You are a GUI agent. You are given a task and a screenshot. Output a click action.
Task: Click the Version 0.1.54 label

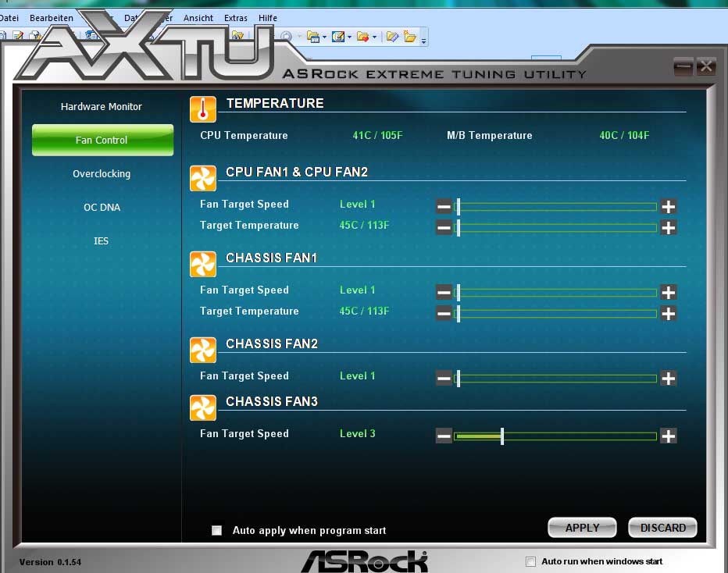click(50, 562)
